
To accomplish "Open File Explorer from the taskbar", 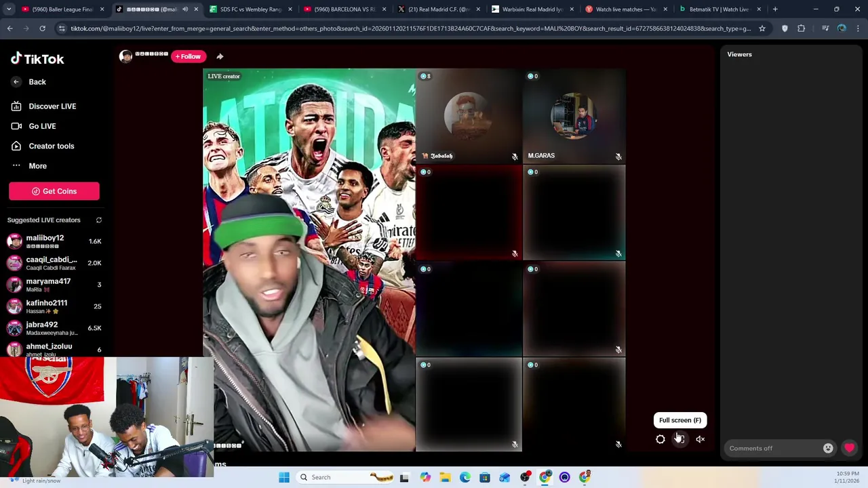I will click(445, 477).
